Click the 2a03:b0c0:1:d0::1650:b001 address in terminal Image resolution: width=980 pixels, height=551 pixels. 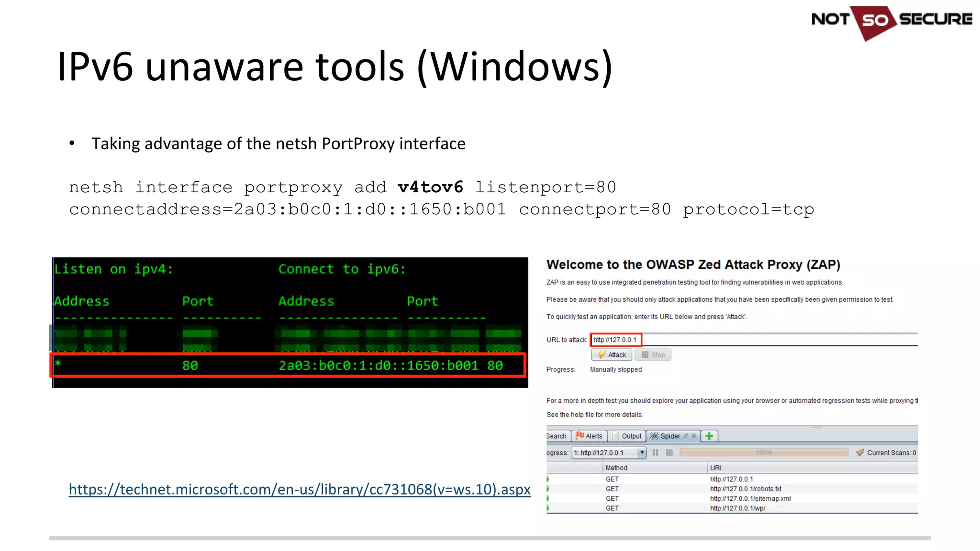pyautogui.click(x=379, y=365)
